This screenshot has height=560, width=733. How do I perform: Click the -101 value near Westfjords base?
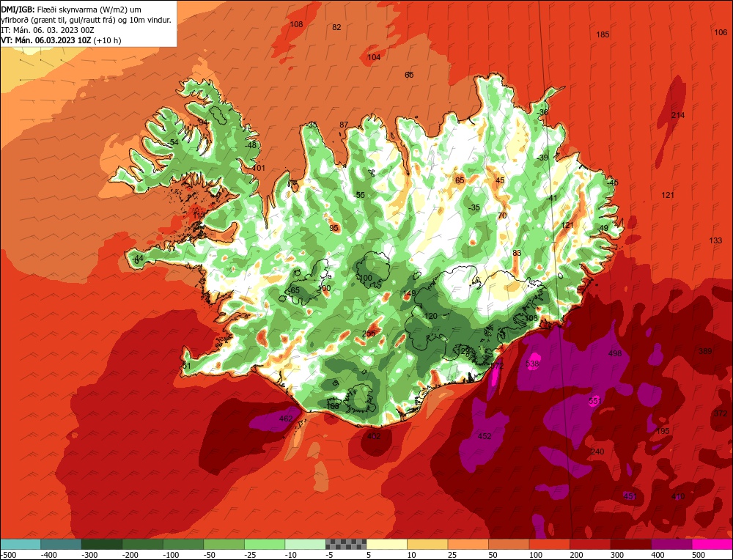pyautogui.click(x=257, y=168)
